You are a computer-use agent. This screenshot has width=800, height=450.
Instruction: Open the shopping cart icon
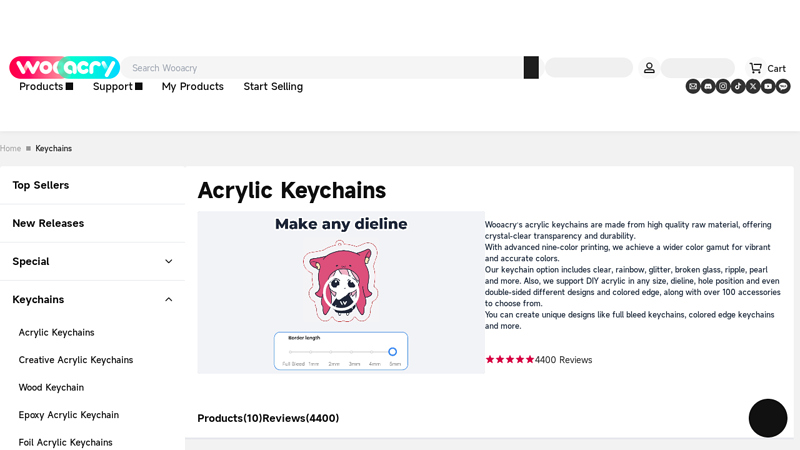coord(756,68)
